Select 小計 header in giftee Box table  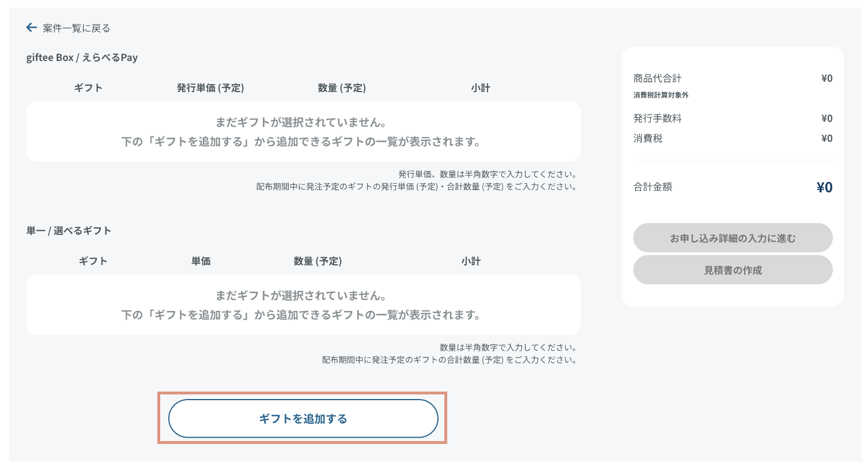pyautogui.click(x=480, y=88)
